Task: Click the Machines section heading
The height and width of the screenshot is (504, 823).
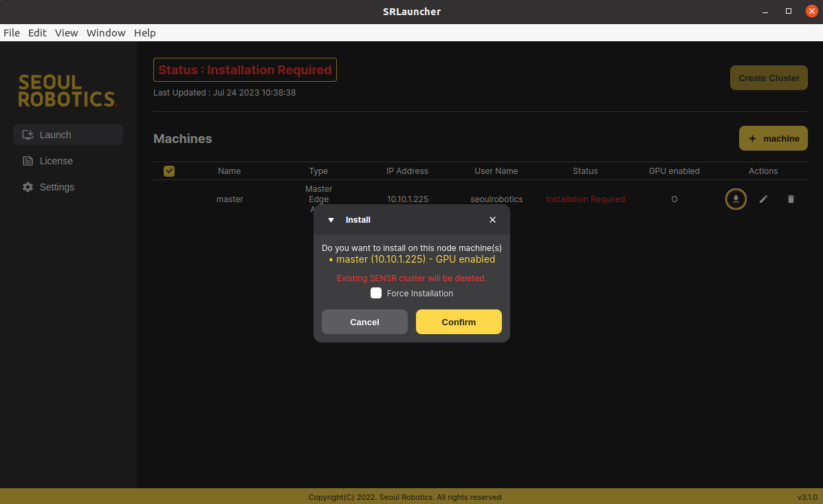Action: pos(183,139)
